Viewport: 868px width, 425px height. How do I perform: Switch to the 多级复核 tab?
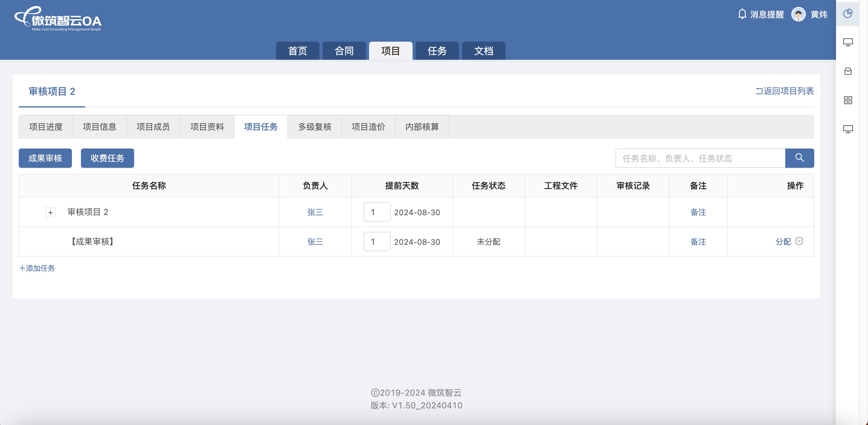[x=314, y=127]
